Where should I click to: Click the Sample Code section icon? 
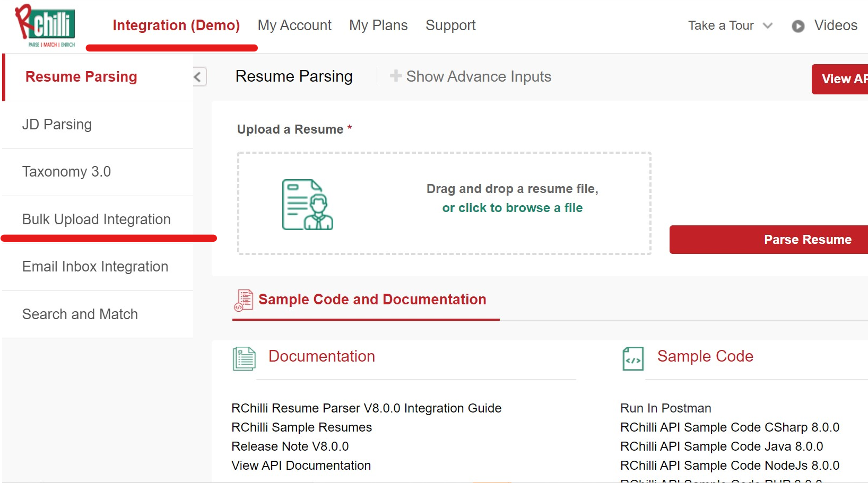(x=633, y=358)
